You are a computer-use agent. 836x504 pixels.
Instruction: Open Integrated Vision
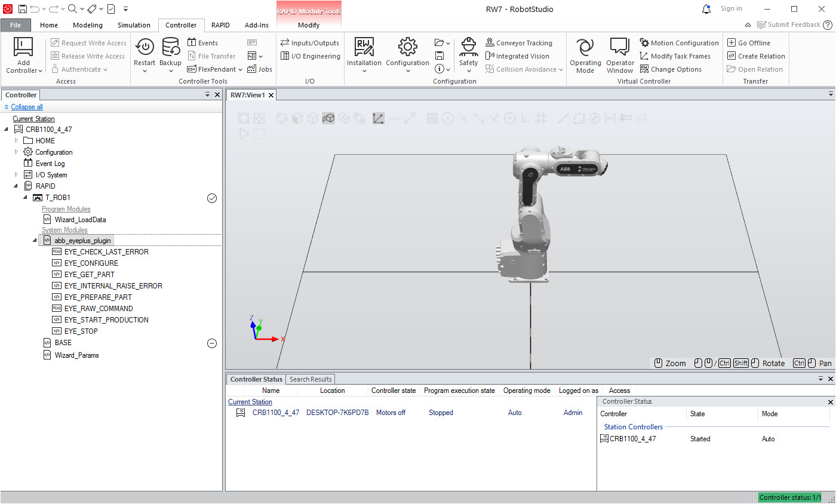pyautogui.click(x=517, y=56)
